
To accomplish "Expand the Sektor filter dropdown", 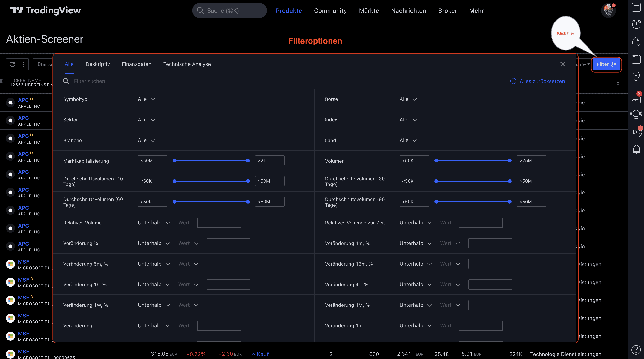I will [x=146, y=120].
